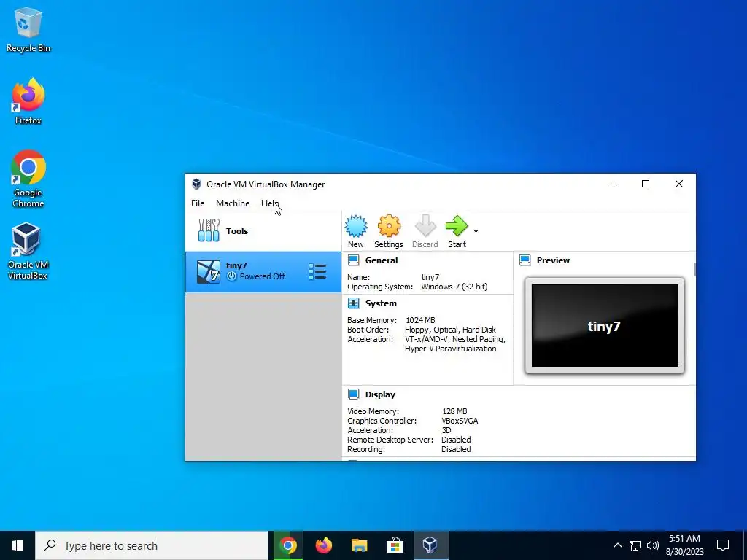Click the tiny7 preview thumbnail

pos(605,326)
